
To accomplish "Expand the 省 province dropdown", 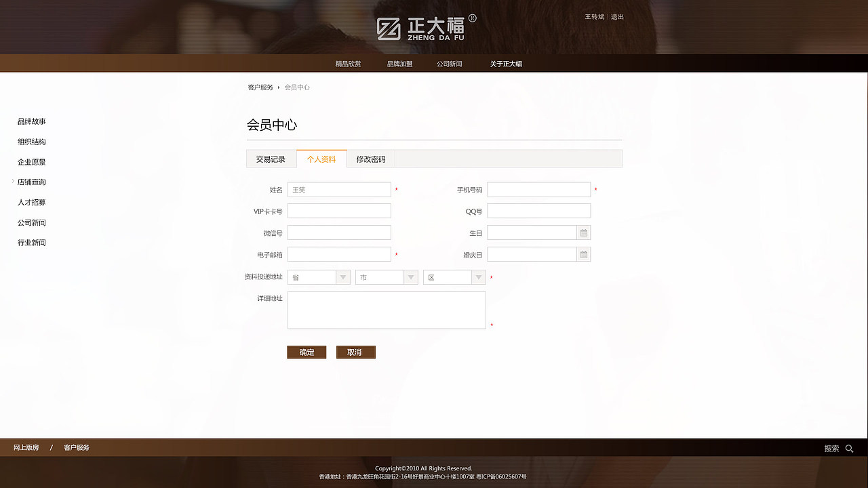I will [x=342, y=277].
